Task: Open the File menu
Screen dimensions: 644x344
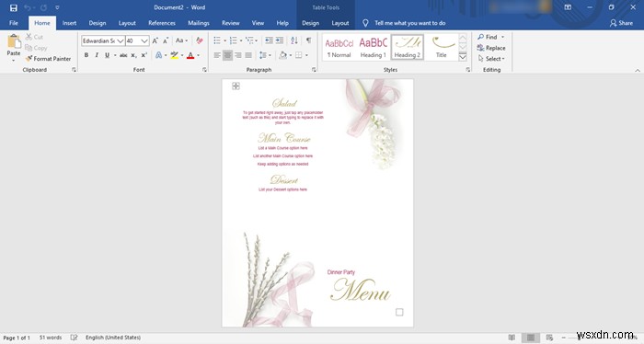Action: 14,23
